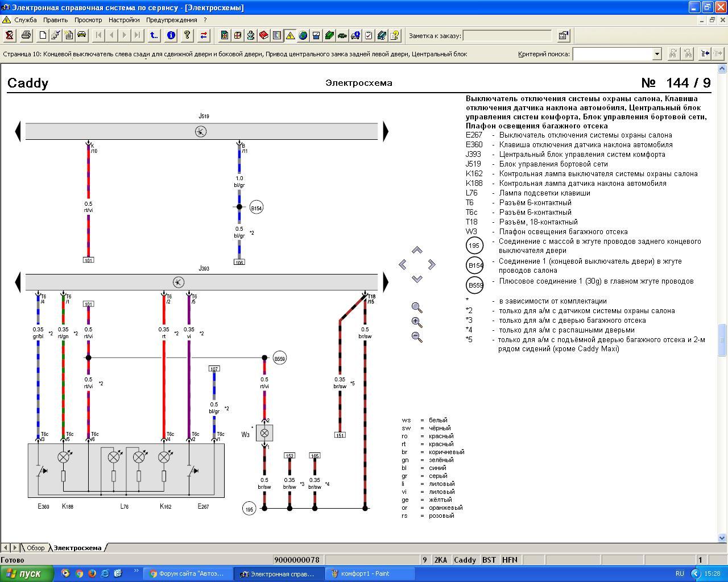Open the Править menu
The image size is (728, 582).
(55, 20)
